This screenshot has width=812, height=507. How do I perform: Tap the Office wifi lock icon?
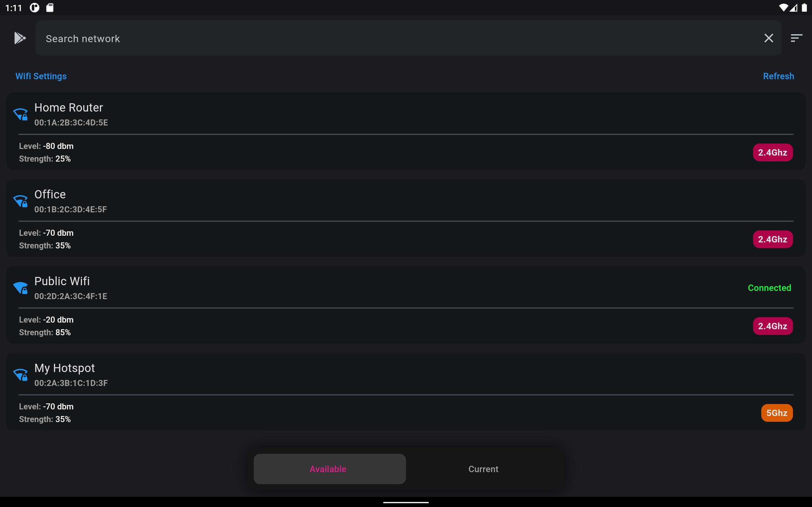click(21, 201)
